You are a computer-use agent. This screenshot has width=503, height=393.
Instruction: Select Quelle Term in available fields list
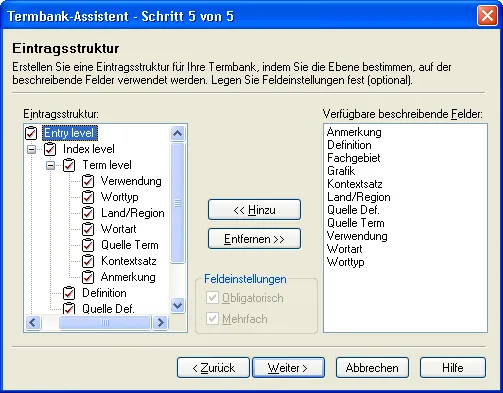(x=356, y=223)
